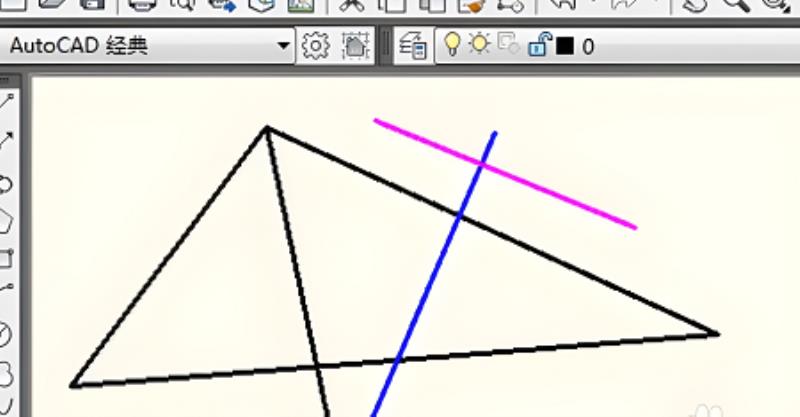Click the Save floppy disk icon
Image resolution: width=800 pixels, height=417 pixels.
tap(92, 5)
